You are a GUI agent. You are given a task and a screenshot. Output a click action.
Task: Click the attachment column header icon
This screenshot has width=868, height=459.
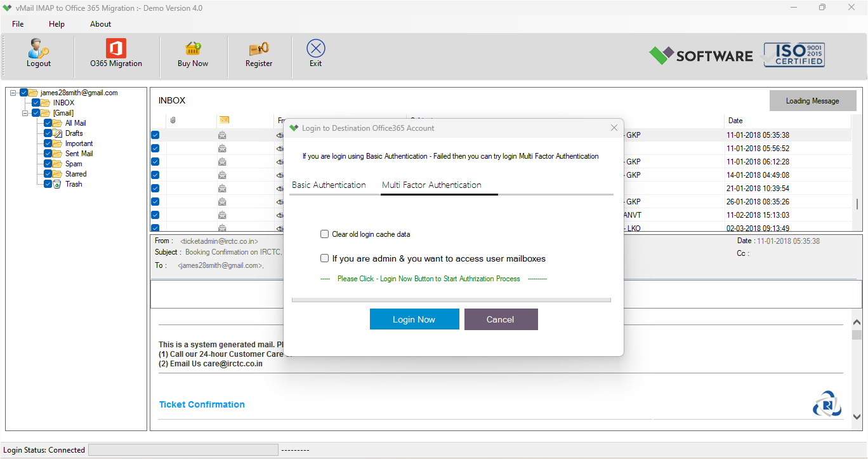173,121
